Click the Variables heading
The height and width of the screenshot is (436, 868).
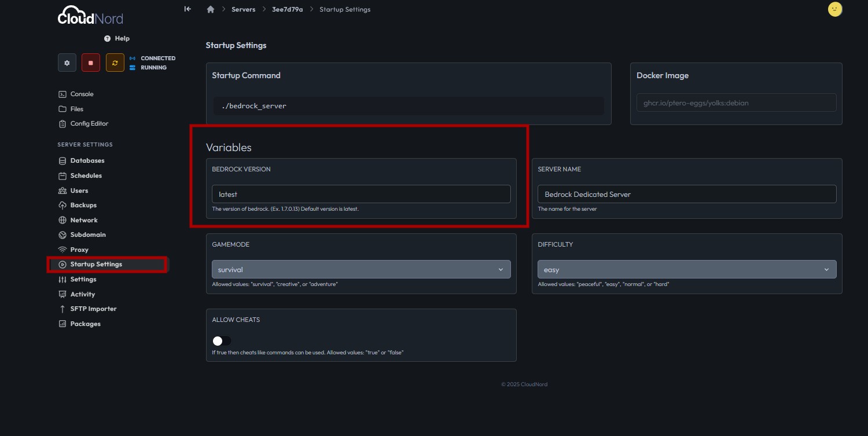pos(229,148)
